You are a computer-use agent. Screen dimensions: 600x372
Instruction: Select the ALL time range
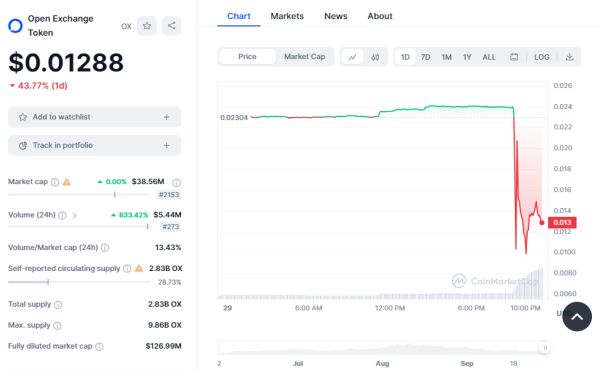(x=489, y=57)
